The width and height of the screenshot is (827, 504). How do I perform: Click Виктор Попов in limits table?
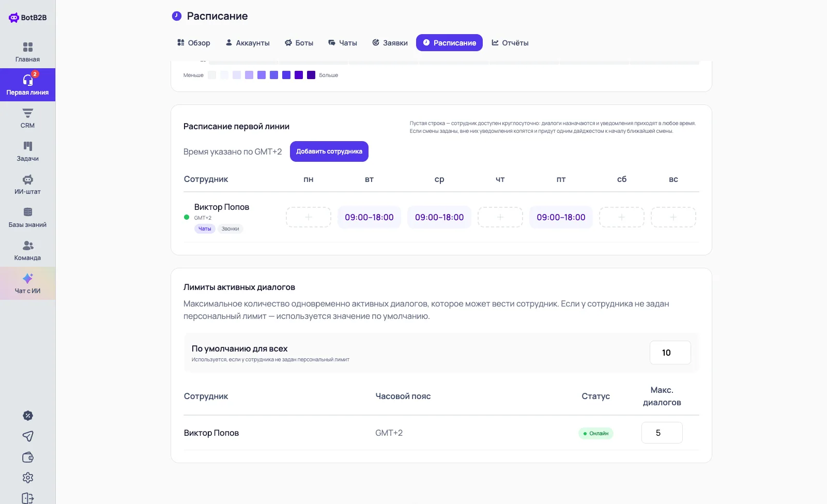(211, 433)
